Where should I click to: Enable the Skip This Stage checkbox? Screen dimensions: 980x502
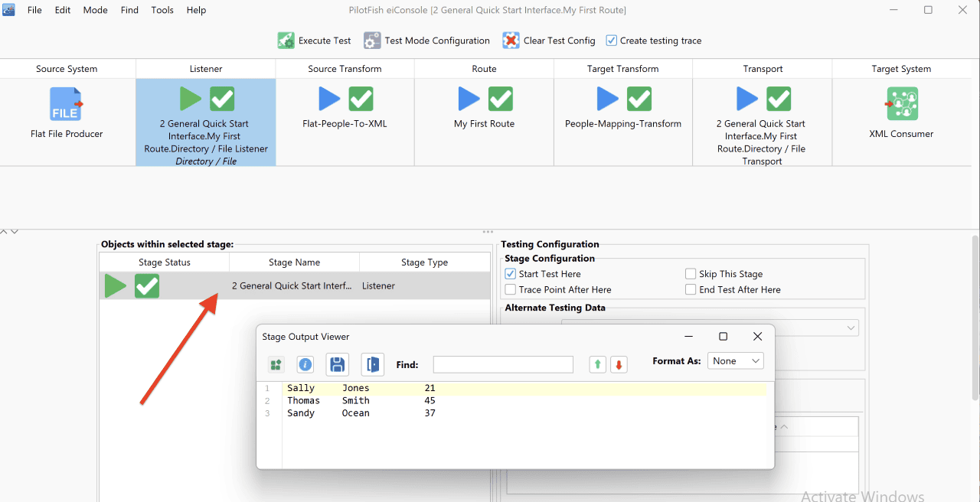(691, 274)
